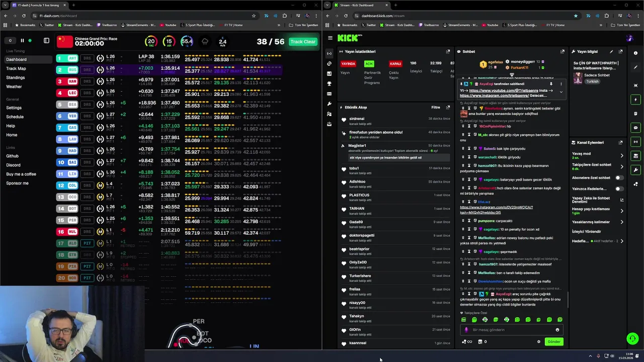This screenshot has width=644, height=362.
Task: Open Standings in f1-dash sidebar
Action: [x=15, y=77]
